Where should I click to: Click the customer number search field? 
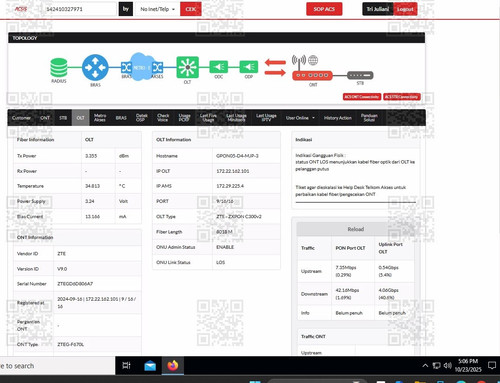click(79, 9)
